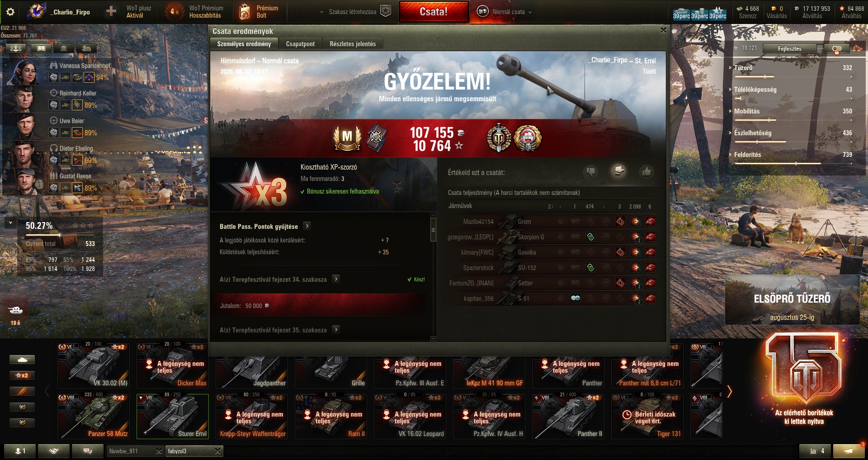Switch to the Csapatpont tab
This screenshot has width=868, height=460.
(300, 44)
